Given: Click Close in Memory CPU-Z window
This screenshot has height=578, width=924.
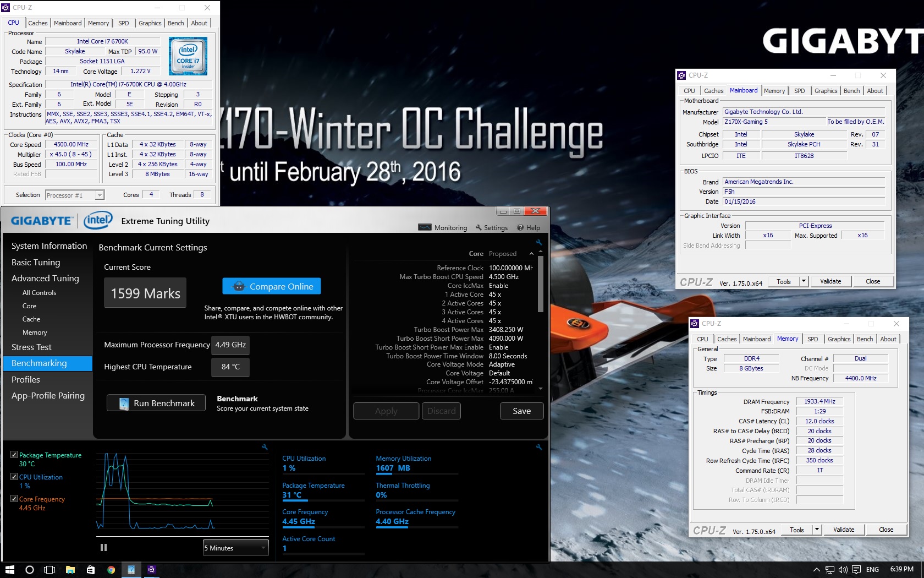Looking at the screenshot, I should pyautogui.click(x=886, y=530).
